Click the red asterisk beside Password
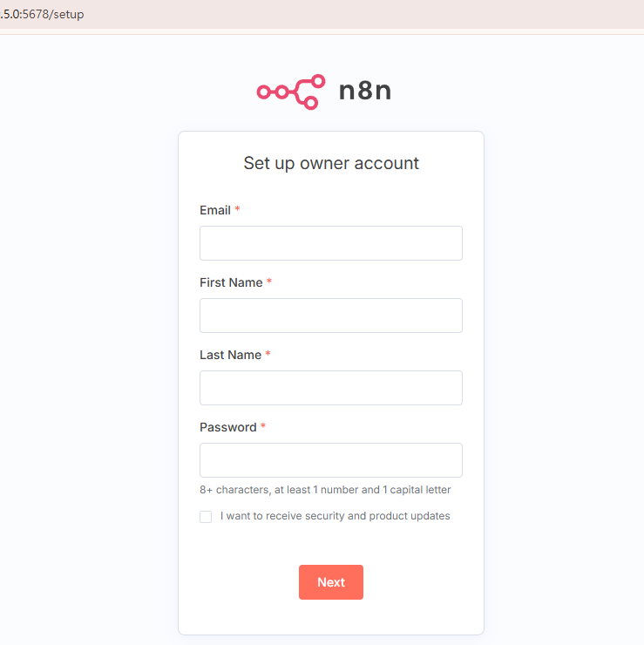The height and width of the screenshot is (645, 644). click(263, 426)
